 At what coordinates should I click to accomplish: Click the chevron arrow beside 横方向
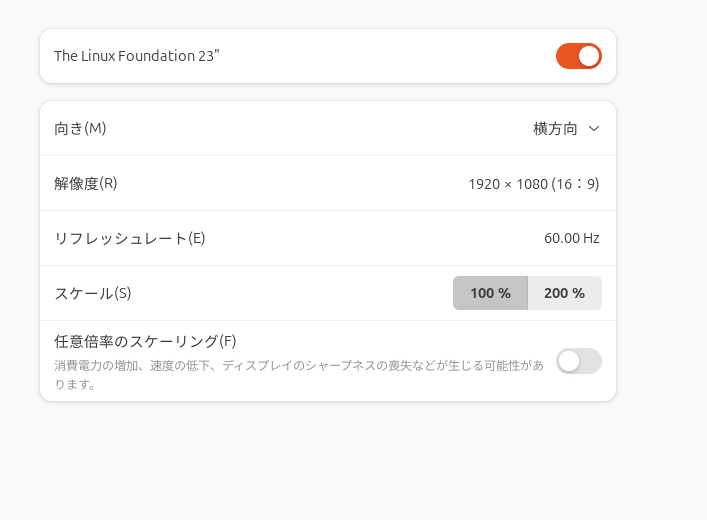(x=594, y=129)
